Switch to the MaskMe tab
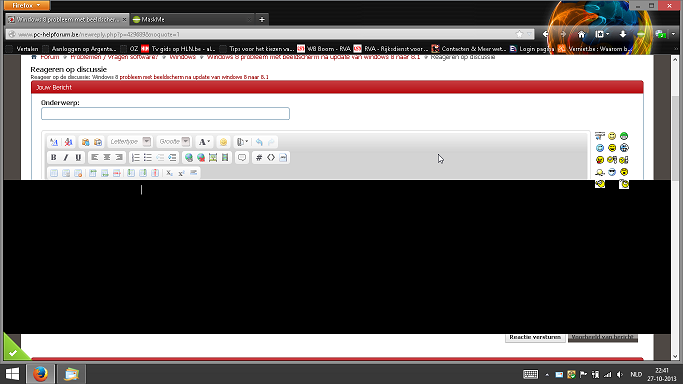 pos(192,19)
